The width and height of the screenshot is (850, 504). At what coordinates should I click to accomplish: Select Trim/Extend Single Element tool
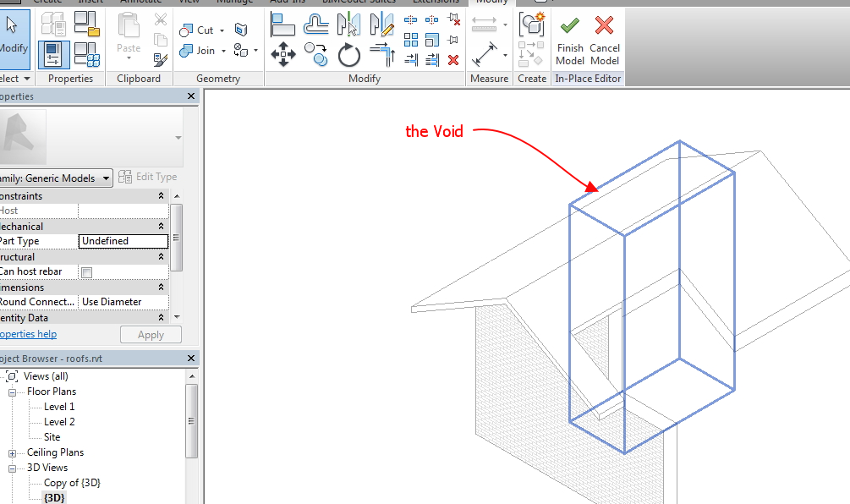pyautogui.click(x=411, y=59)
